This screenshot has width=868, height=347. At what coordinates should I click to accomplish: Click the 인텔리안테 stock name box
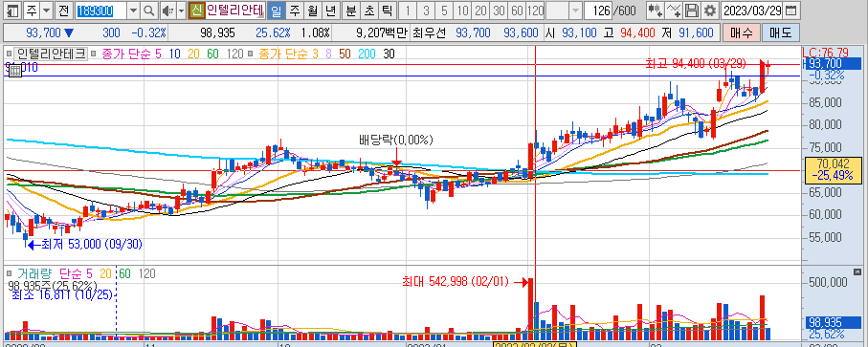234,10
